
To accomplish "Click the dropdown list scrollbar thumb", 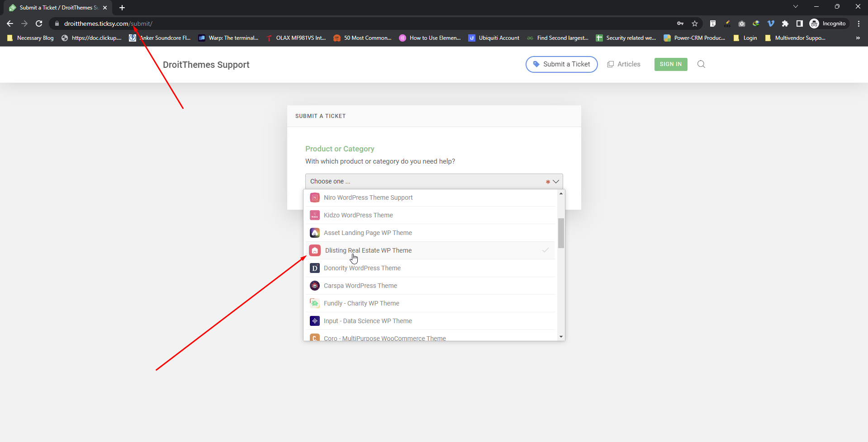I will tap(561, 233).
